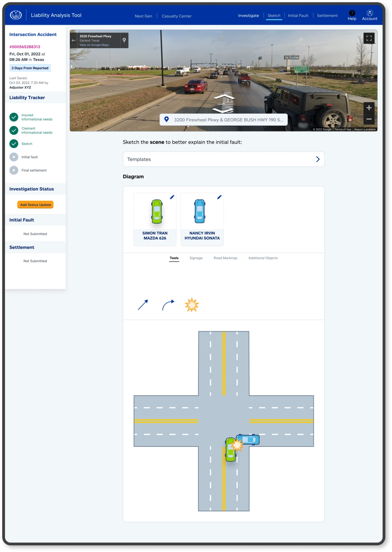Select the curved turn arrow tool
This screenshot has width=392, height=552.
click(168, 305)
